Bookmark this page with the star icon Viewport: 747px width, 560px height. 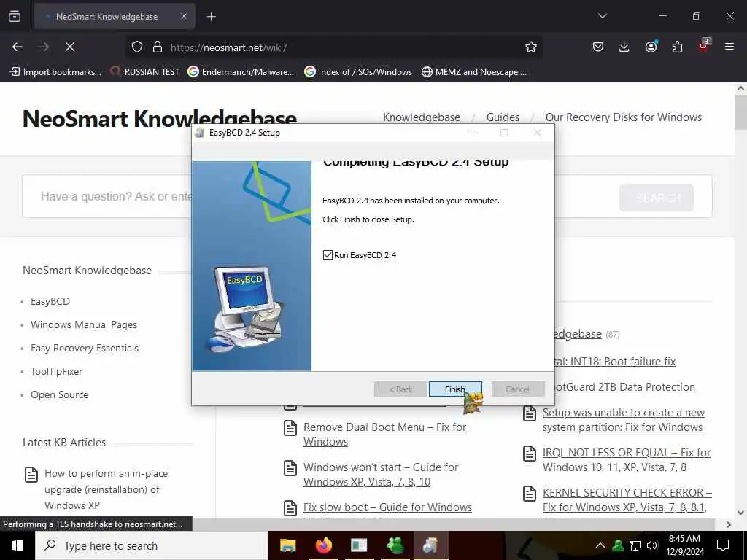531,47
